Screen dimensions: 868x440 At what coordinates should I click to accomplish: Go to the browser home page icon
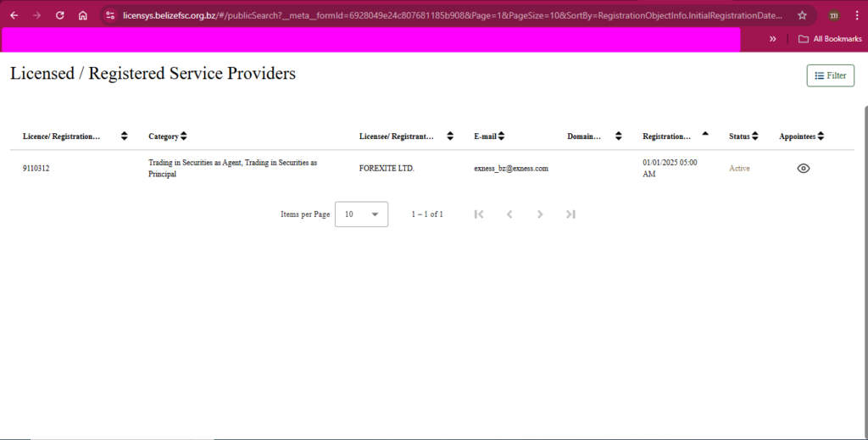click(82, 15)
